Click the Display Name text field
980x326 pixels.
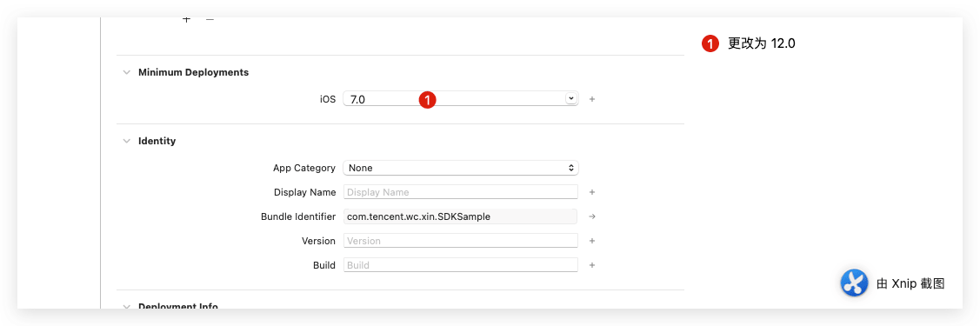[x=461, y=192]
